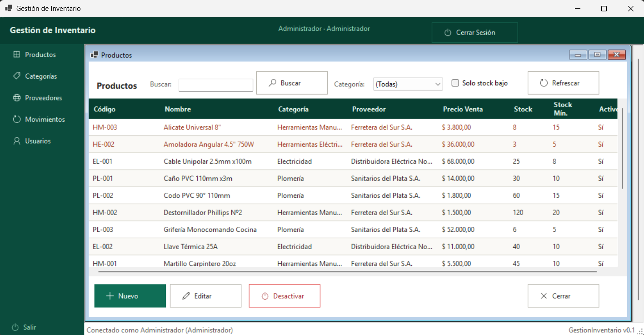Click the PL-003 code cell
Viewport: 644px width, 335px height.
point(125,230)
